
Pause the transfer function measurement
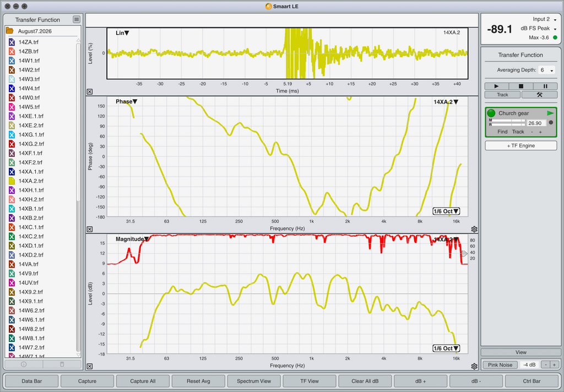pos(545,86)
